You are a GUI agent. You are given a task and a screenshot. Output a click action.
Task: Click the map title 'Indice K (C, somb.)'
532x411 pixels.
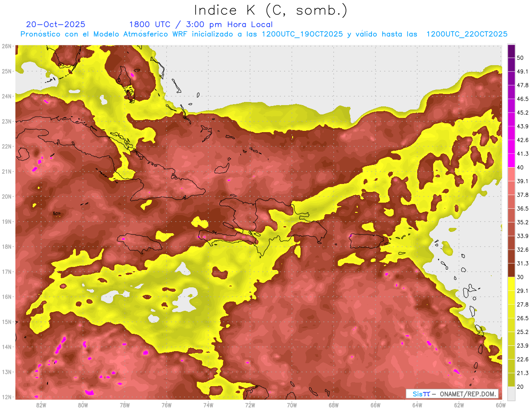pos(270,10)
